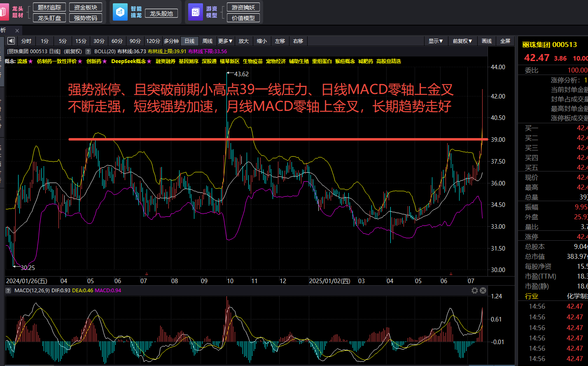Open the 前复权 adjustment dropdown
This screenshot has width=588, height=366.
(x=462, y=41)
